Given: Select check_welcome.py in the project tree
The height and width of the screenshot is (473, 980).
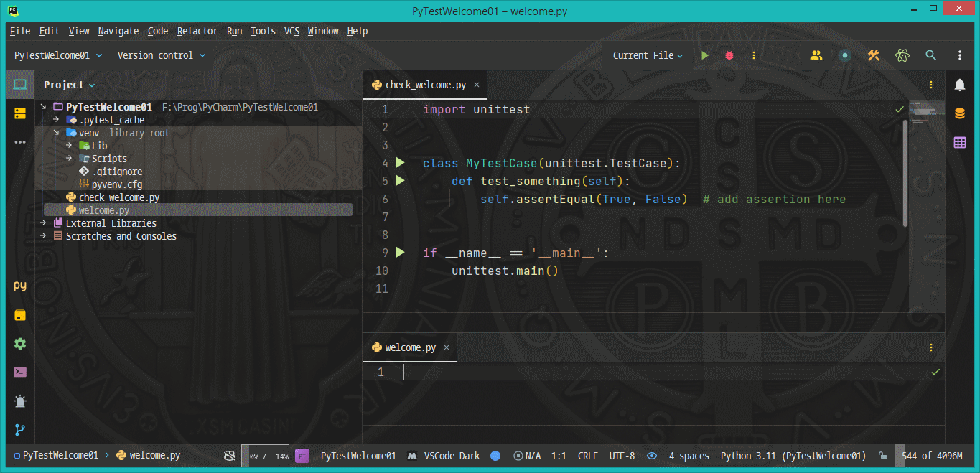Looking at the screenshot, I should (119, 197).
